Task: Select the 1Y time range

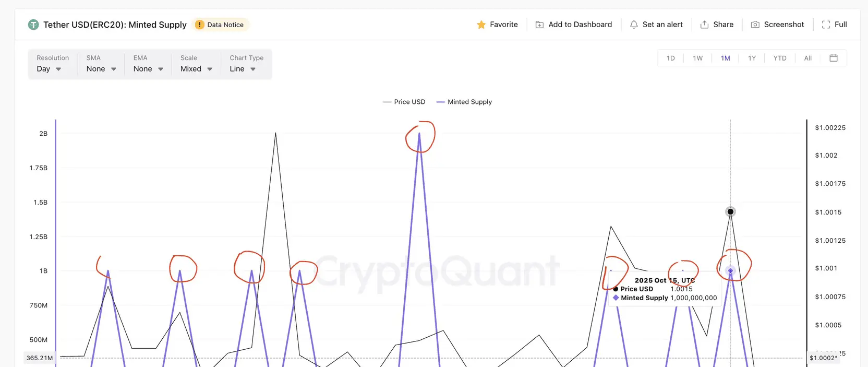Action: point(752,58)
